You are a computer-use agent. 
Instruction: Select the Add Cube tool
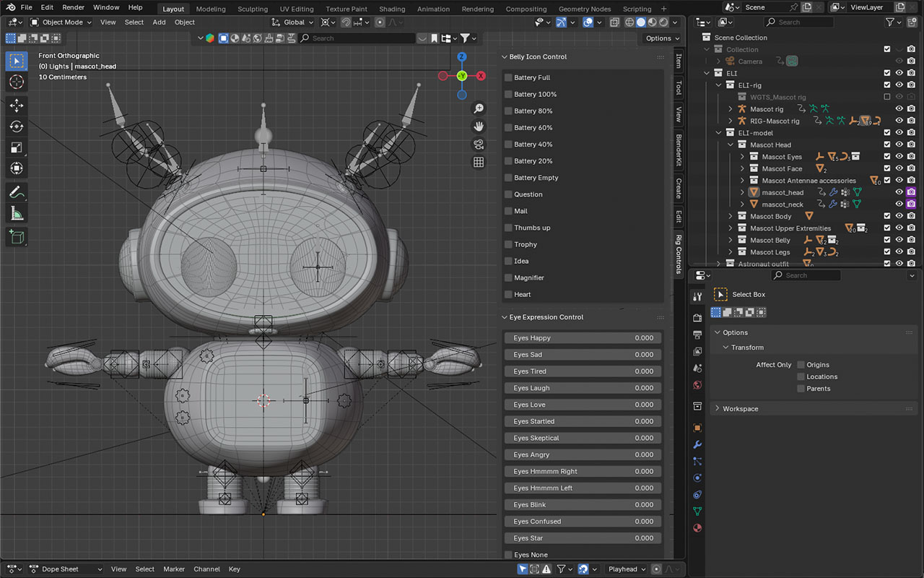coord(16,236)
